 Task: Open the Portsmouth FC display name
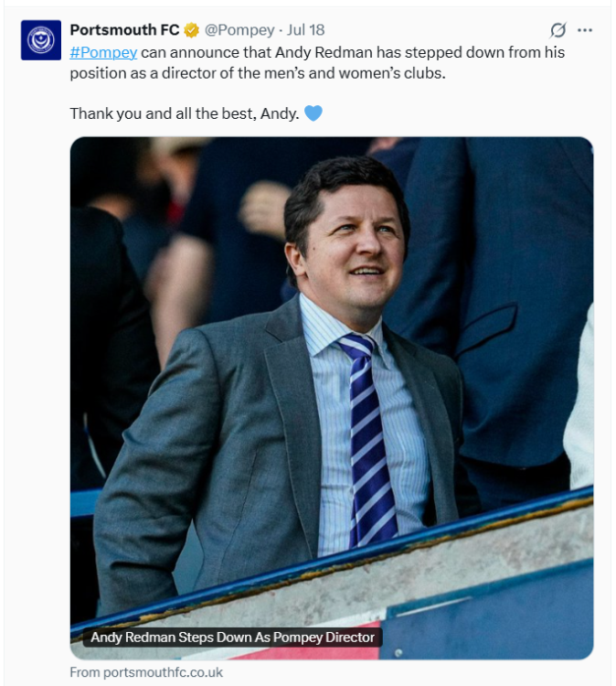coord(124,30)
